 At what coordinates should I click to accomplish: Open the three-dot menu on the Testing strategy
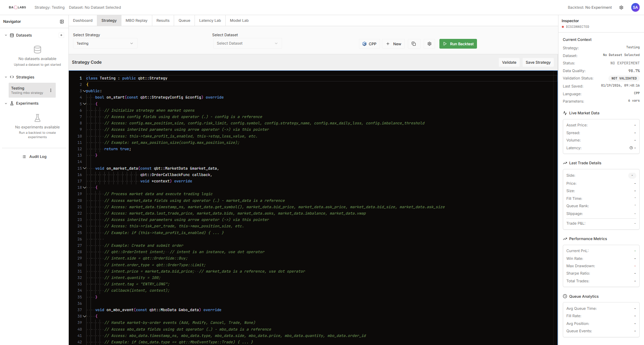point(50,90)
